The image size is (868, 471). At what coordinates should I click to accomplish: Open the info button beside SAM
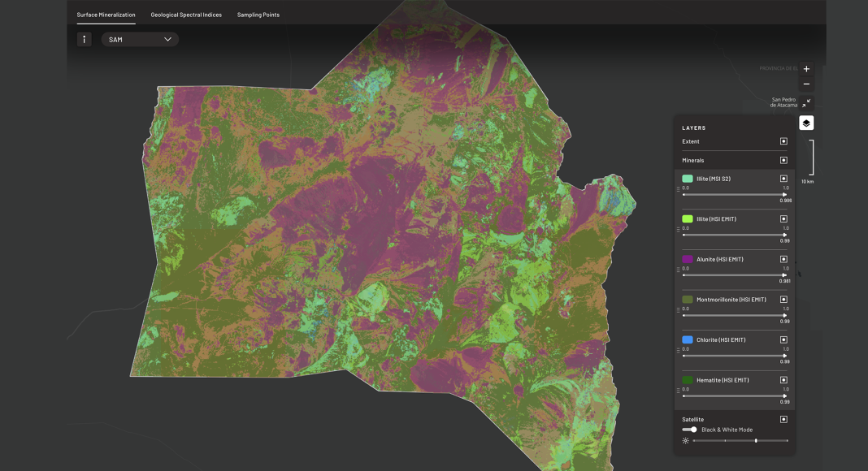84,39
